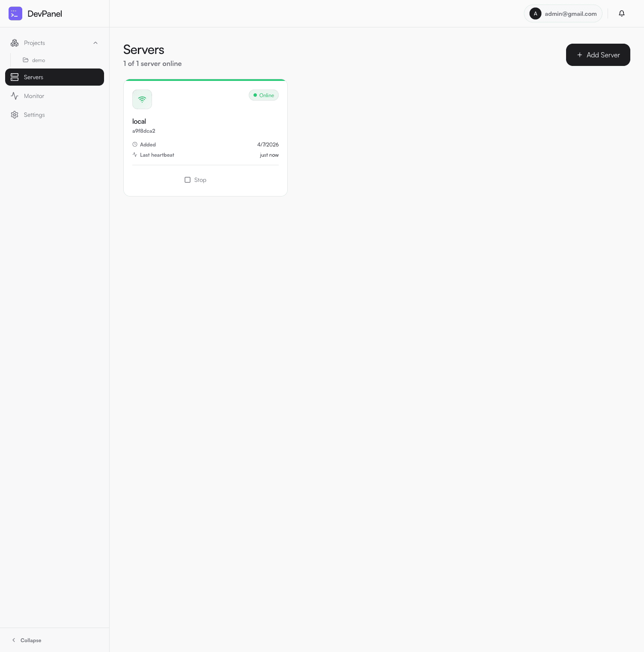Click the heartbeat icon next to Last heartbeat
The width and height of the screenshot is (644, 652).
click(x=134, y=155)
